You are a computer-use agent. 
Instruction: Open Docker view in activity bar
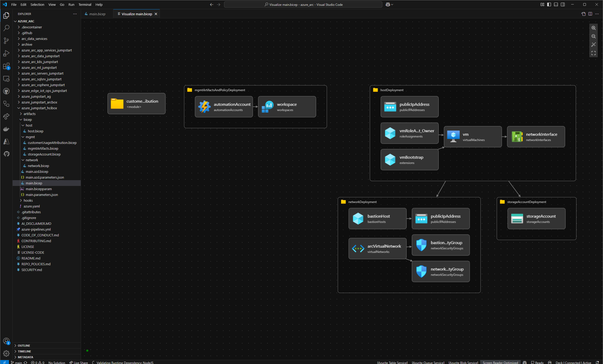click(x=6, y=129)
